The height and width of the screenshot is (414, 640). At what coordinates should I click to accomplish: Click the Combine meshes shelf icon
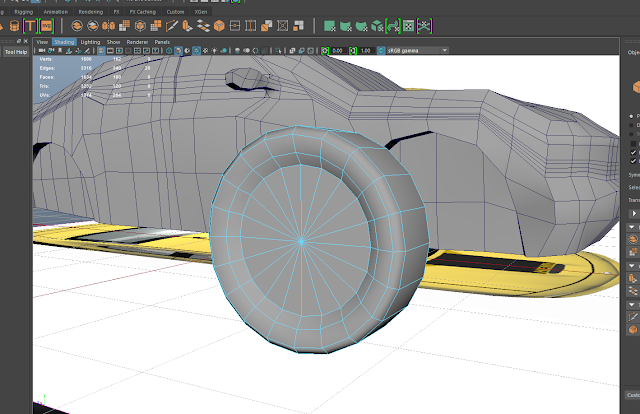(77, 26)
